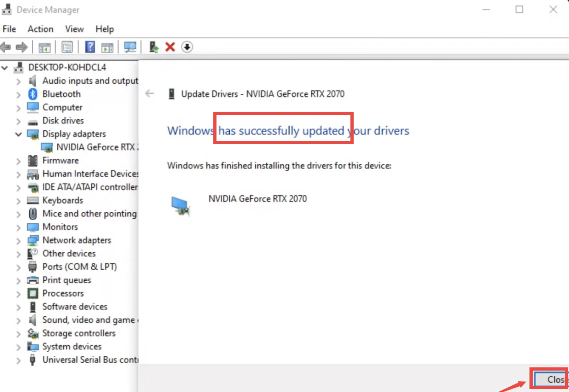
Task: Open the Help menu
Action: pos(105,29)
